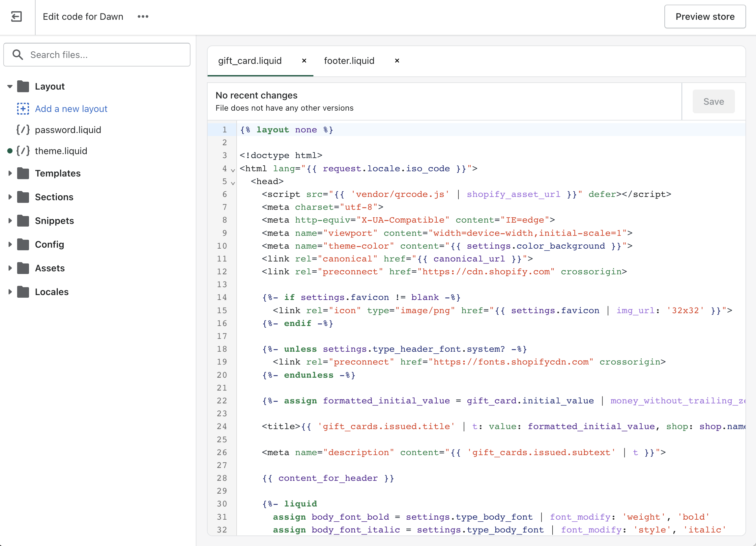Viewport: 756px width, 546px height.
Task: Click the Layout folder expand icon
Action: 8,86
